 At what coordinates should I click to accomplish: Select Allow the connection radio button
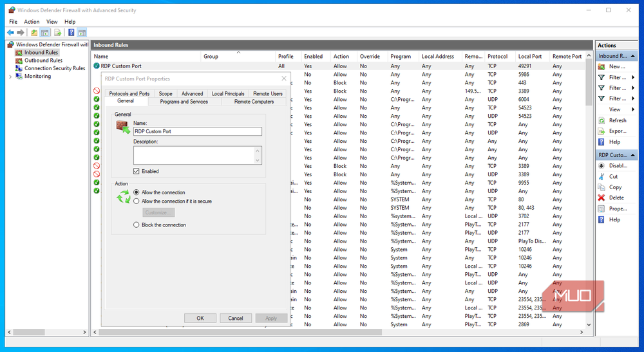tap(137, 192)
